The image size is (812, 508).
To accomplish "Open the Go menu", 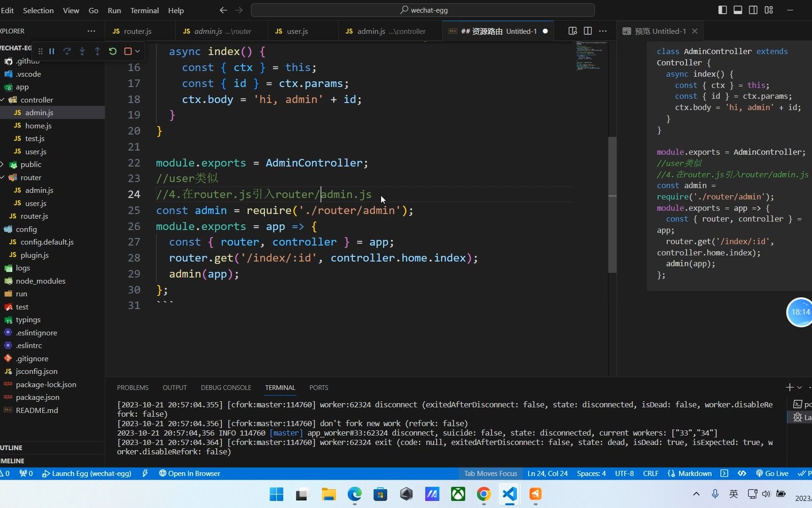I will click(x=94, y=10).
